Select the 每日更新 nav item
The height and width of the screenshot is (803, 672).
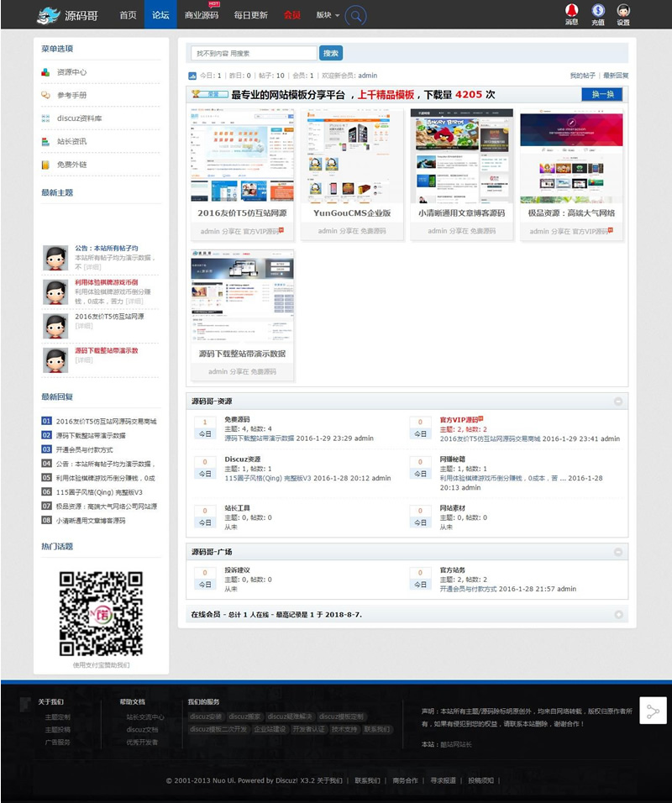[251, 15]
